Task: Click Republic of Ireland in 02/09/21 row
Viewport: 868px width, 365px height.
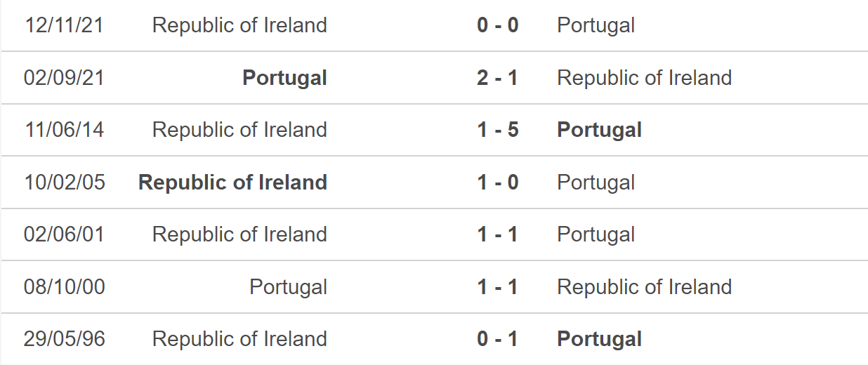Action: point(644,77)
